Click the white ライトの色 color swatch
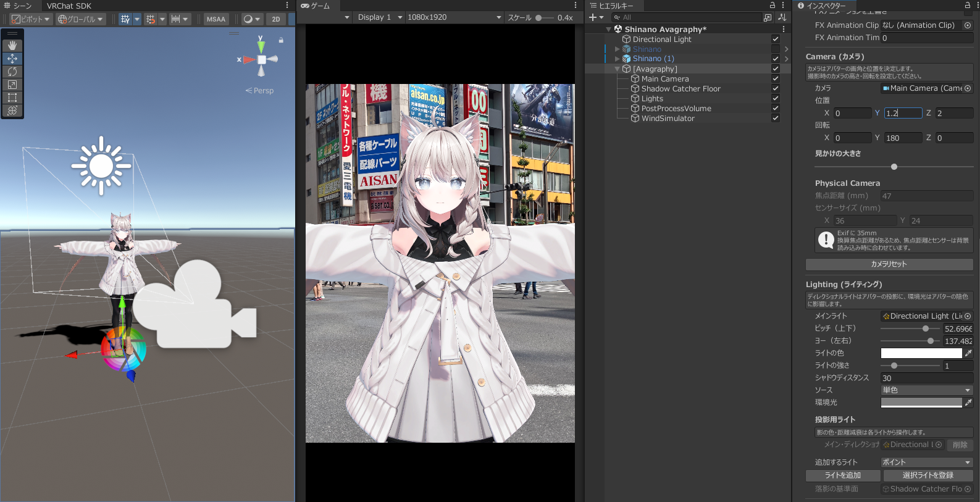 (921, 353)
